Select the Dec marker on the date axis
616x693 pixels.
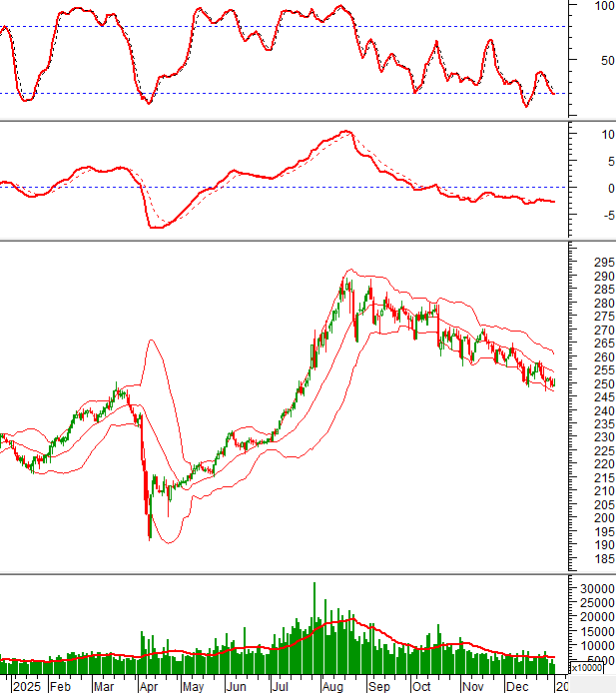(516, 686)
